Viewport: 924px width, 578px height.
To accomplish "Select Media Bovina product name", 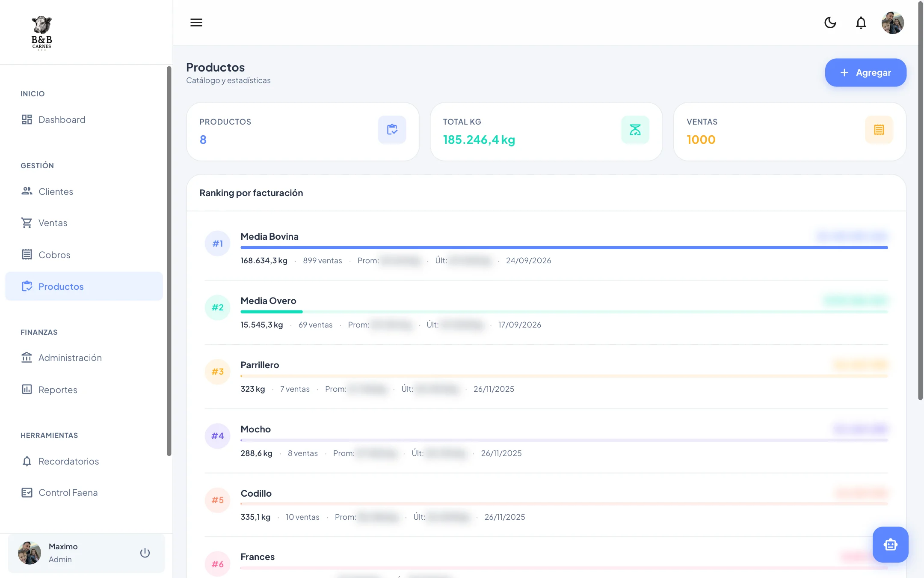I will click(269, 236).
